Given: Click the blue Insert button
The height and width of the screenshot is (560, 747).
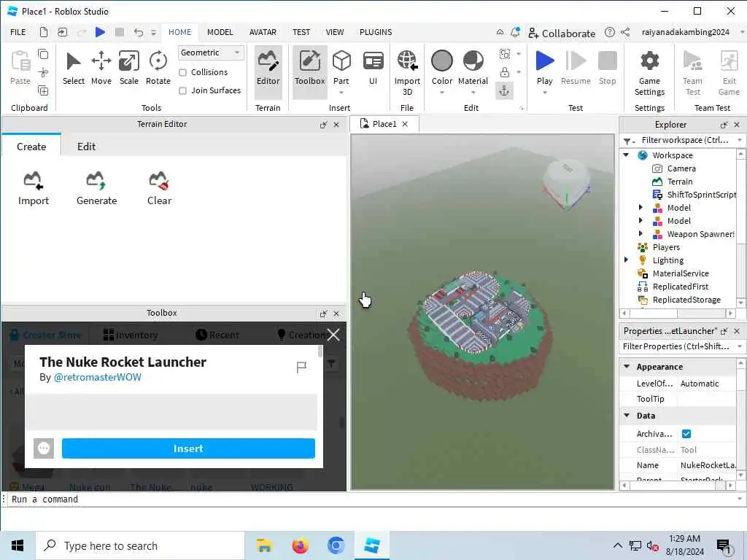Looking at the screenshot, I should 188,448.
